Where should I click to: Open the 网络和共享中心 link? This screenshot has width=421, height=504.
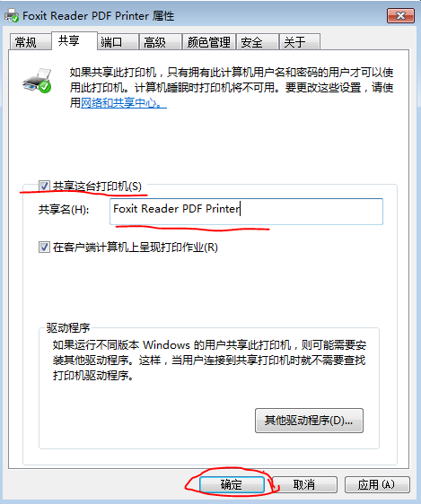(124, 103)
